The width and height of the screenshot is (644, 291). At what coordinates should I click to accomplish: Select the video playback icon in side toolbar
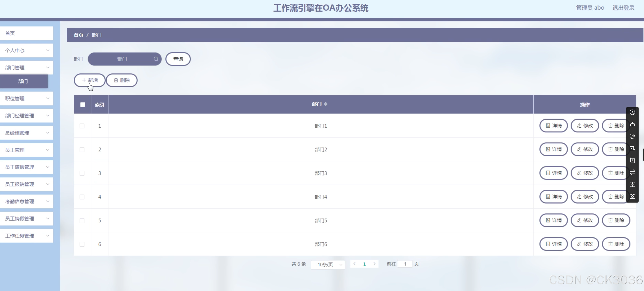[633, 160]
